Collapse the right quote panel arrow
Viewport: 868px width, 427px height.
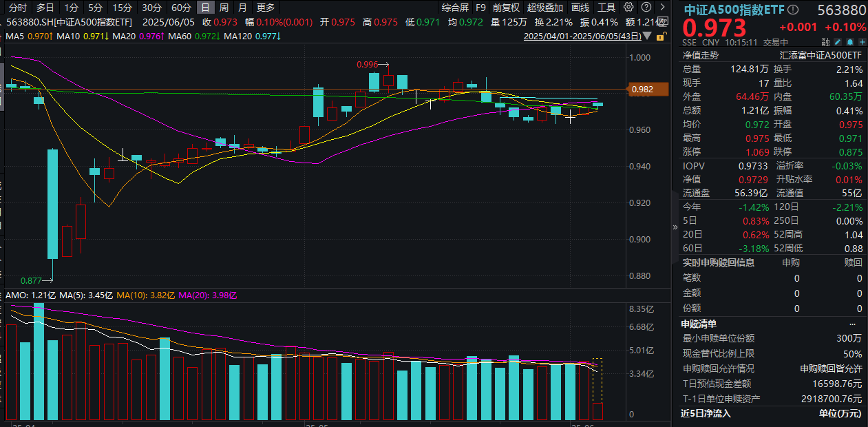point(675,227)
